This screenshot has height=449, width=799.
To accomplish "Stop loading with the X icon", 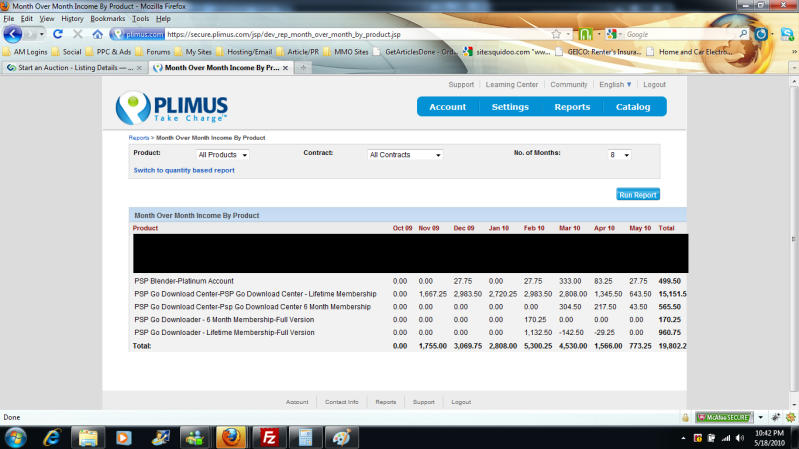I will coord(77,34).
